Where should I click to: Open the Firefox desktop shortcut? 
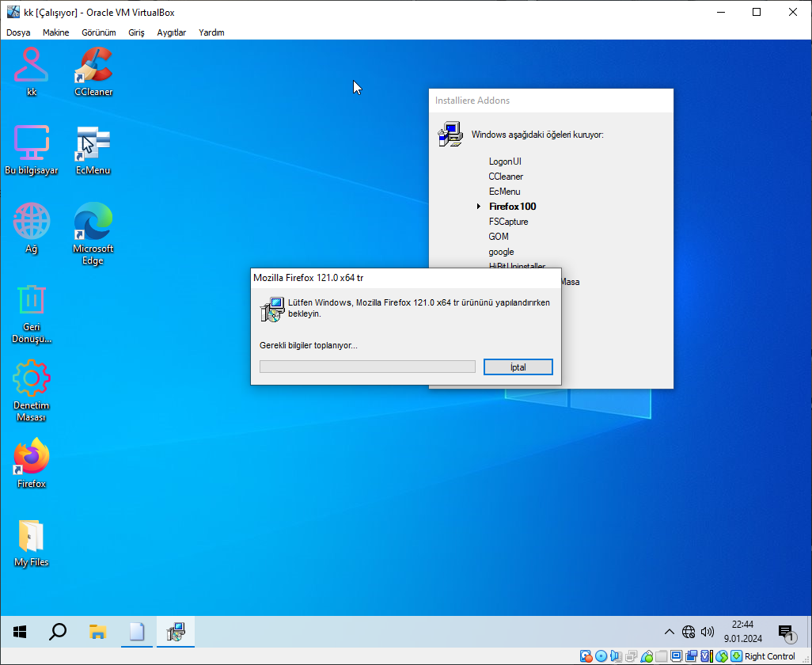(31, 462)
